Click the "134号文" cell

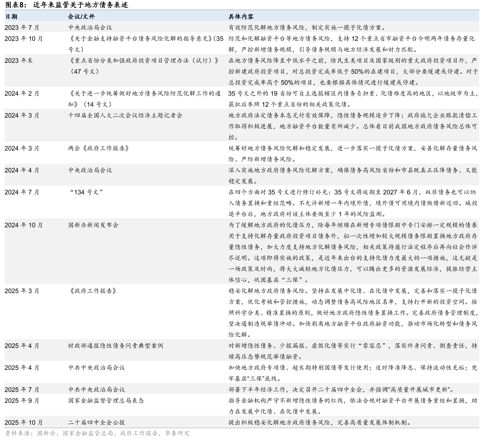(x=86, y=192)
